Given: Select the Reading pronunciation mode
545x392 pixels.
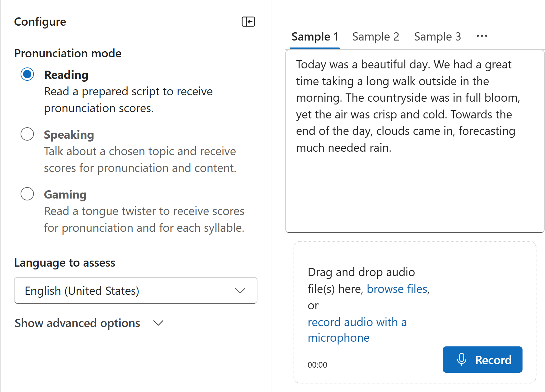Looking at the screenshot, I should point(27,74).
